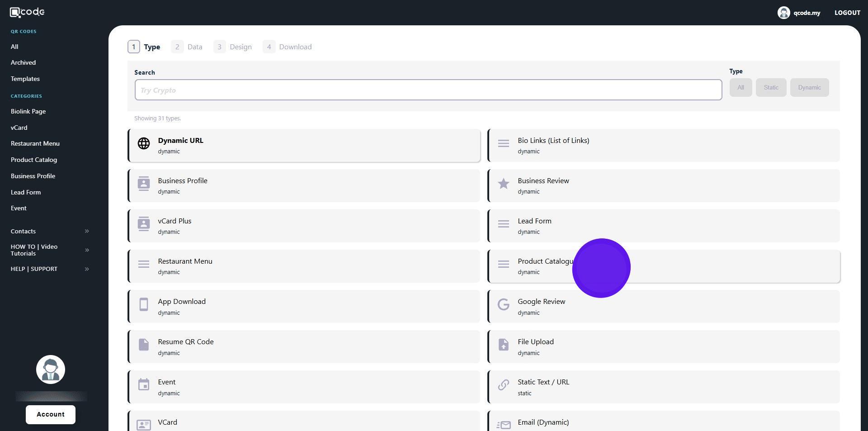Expand the Contacts sidebar section
The width and height of the screenshot is (868, 431).
(87, 231)
